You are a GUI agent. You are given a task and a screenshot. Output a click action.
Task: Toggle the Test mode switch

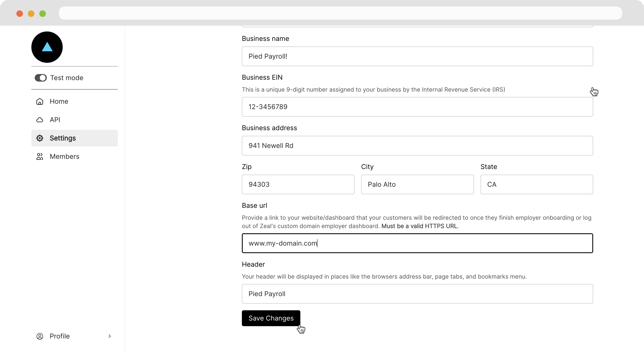click(41, 78)
